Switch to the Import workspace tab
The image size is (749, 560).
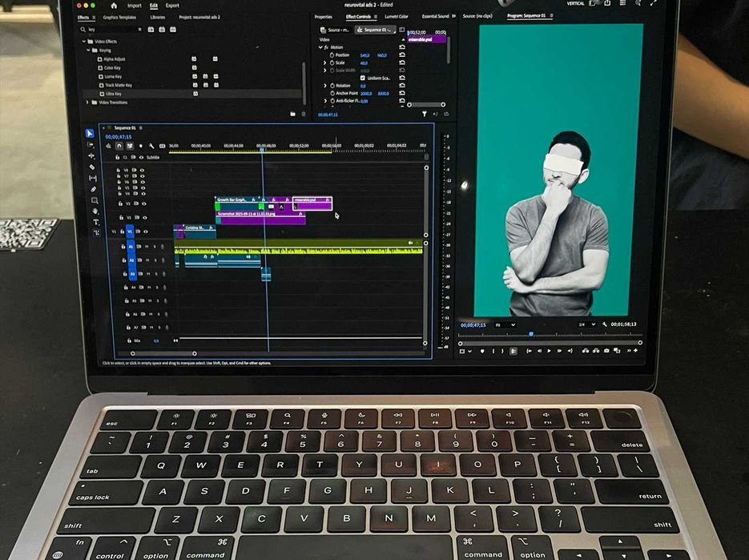pos(135,6)
